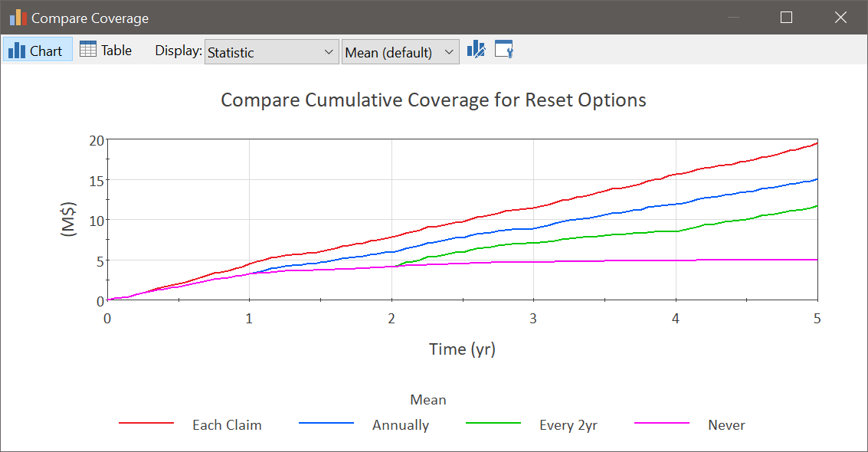
Task: Click the Mean legend heading
Action: (428, 400)
